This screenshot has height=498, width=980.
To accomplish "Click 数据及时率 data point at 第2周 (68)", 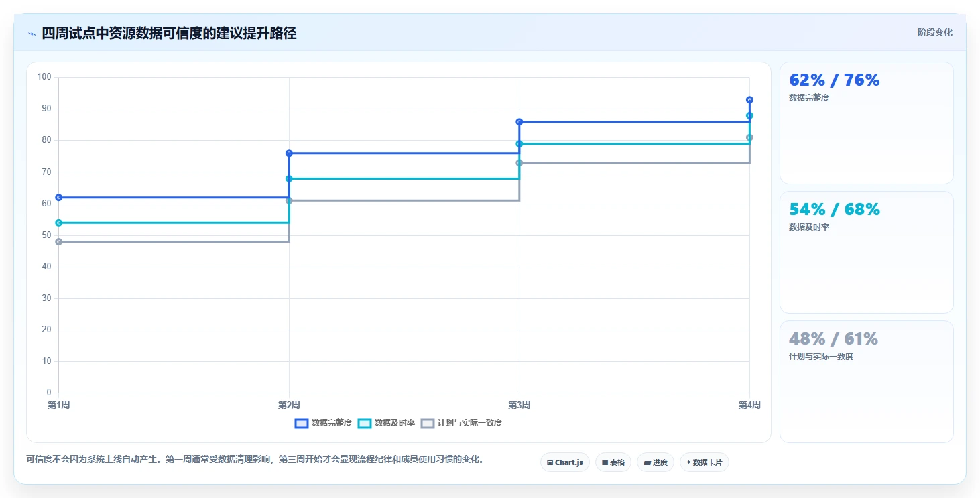I will 289,178.
